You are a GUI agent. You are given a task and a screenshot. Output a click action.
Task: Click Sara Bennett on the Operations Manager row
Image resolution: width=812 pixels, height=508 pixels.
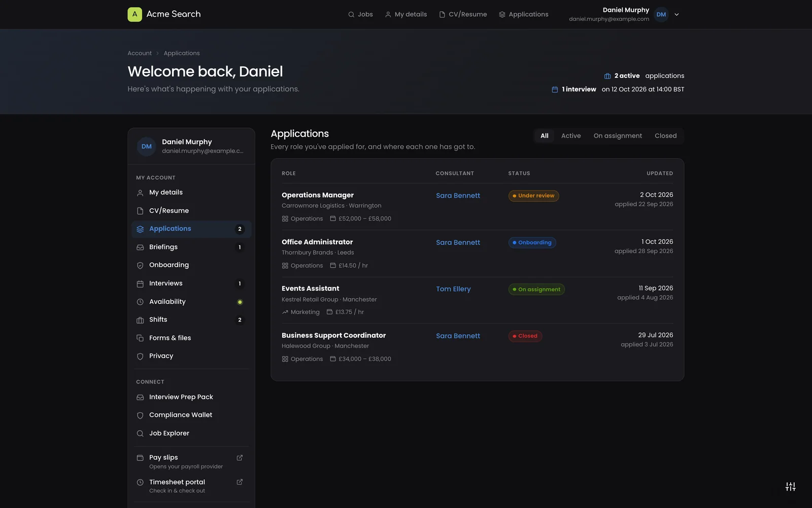pos(458,196)
